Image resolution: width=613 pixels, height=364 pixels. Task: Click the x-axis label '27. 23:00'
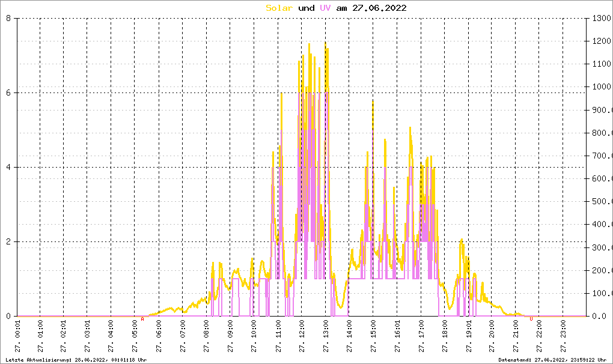[563, 336]
